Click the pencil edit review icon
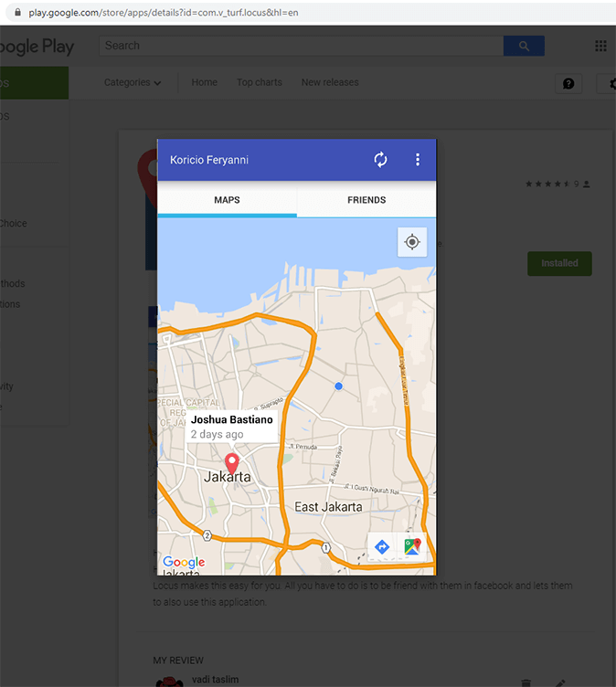 tap(560, 683)
